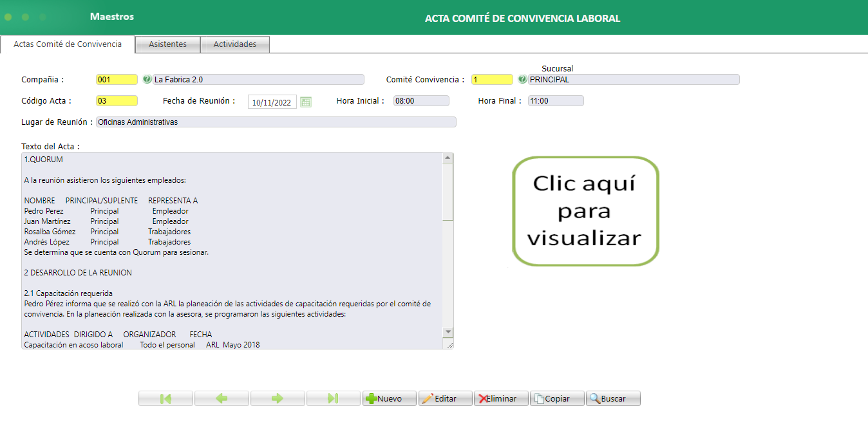Viewport: 868px width, 426px height.
Task: Go to the previous record
Action: point(221,398)
